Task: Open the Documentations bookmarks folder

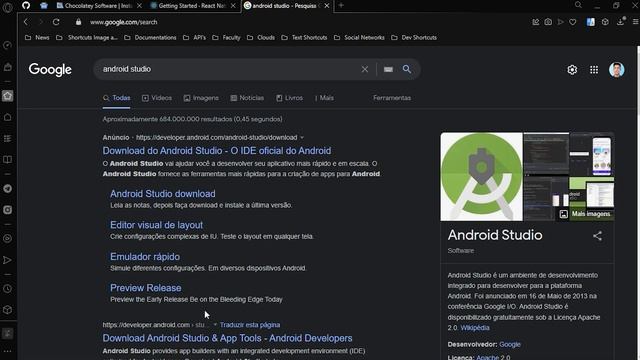Action: click(150, 38)
